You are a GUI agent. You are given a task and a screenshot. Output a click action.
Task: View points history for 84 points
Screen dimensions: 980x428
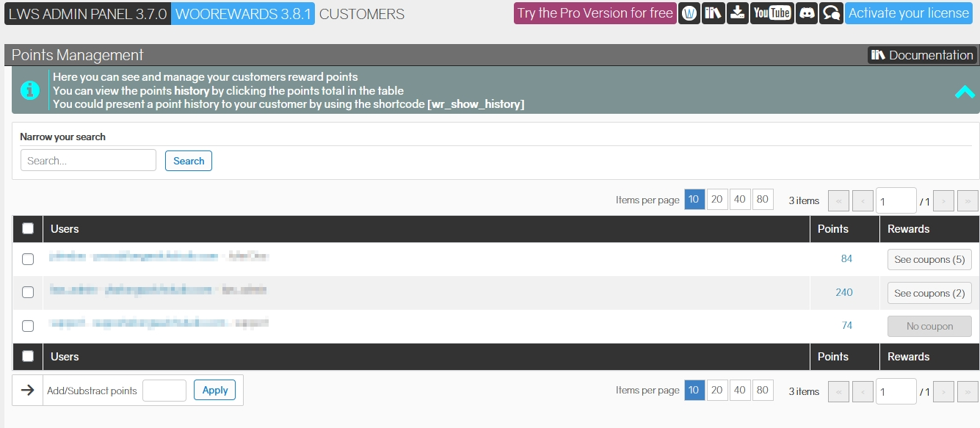tap(846, 258)
